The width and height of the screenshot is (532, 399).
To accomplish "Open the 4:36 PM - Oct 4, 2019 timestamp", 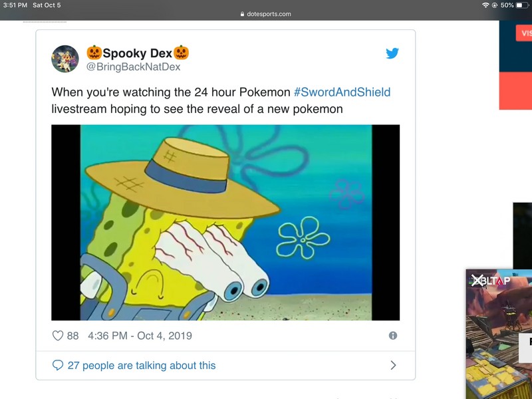I will click(x=140, y=336).
